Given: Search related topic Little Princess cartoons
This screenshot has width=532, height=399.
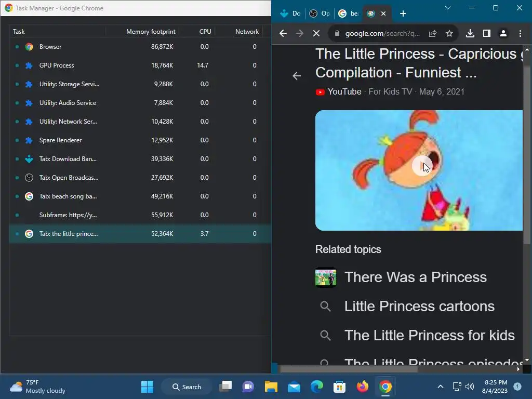Looking at the screenshot, I should pyautogui.click(x=419, y=307).
